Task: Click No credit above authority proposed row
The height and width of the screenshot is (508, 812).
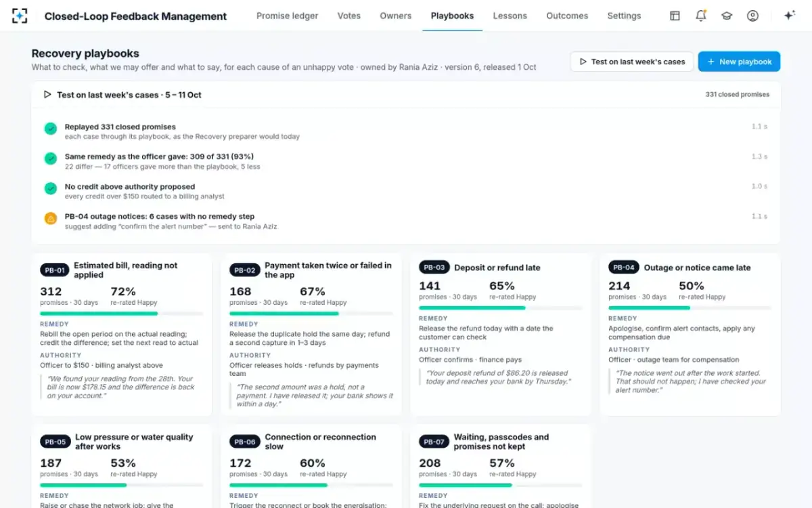Action: 406,191
